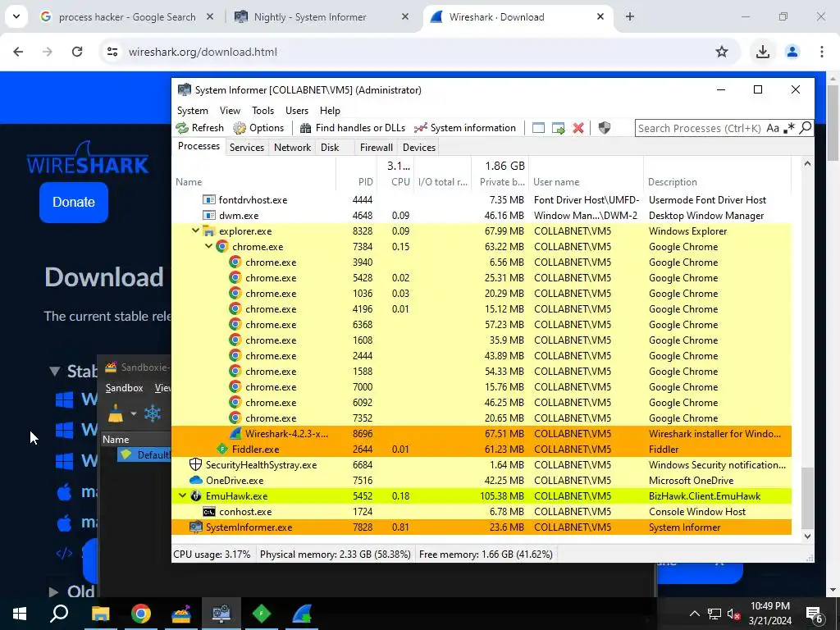
Task: Switch to the Firewall tab
Action: click(376, 148)
